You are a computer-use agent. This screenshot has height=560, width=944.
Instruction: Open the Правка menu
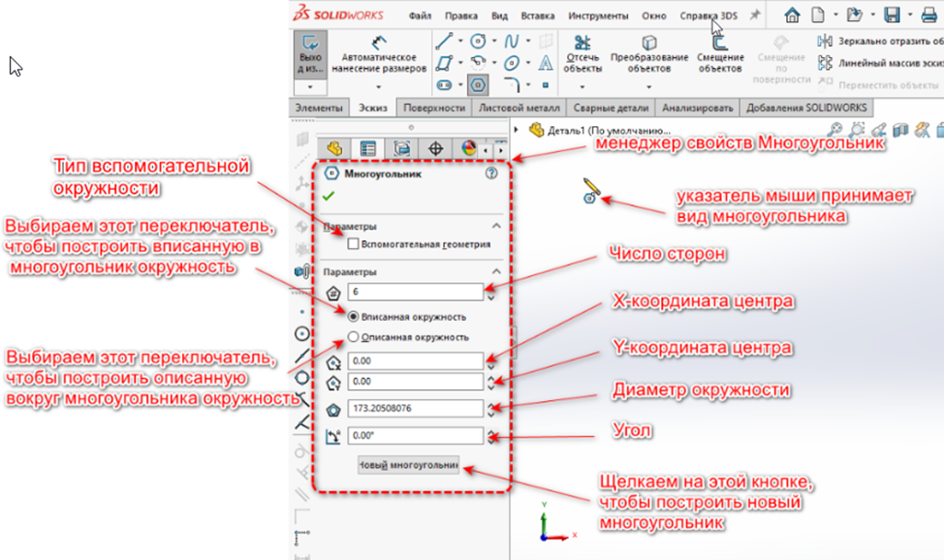(461, 16)
